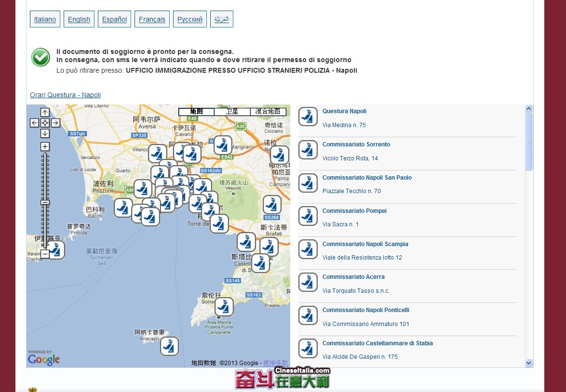Switch language to English
Screen dimensions: 566x392
[79, 19]
